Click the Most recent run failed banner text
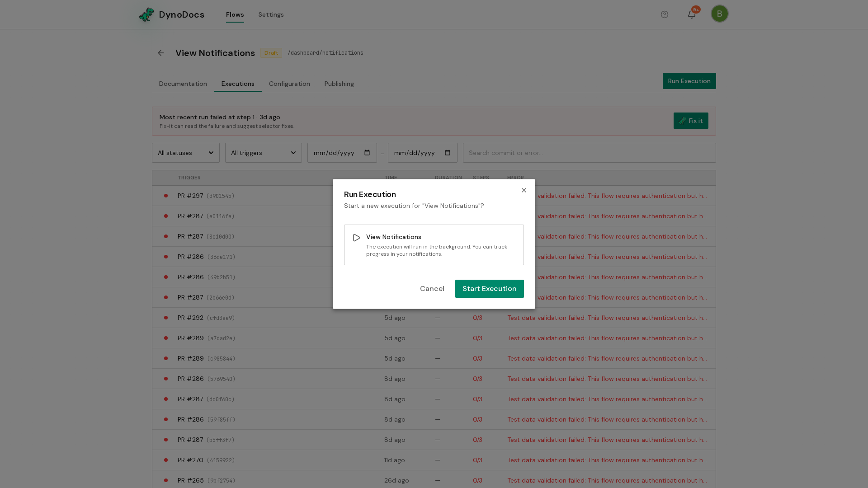This screenshot has width=868, height=488. point(220,117)
